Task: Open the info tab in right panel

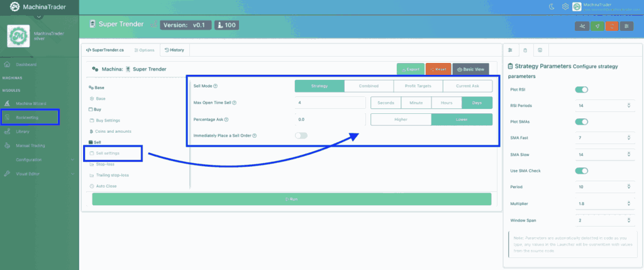Action: (540, 50)
